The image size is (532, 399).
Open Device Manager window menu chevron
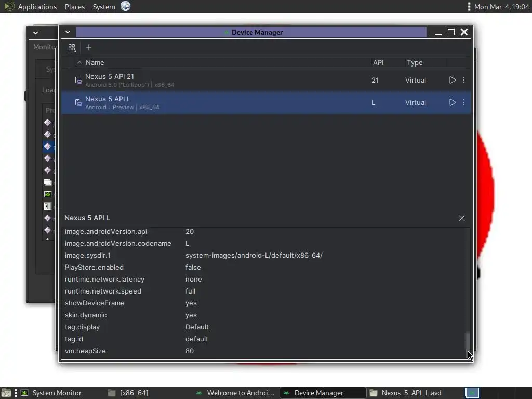[x=68, y=32]
